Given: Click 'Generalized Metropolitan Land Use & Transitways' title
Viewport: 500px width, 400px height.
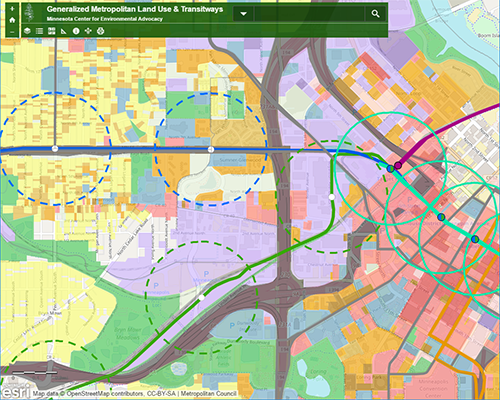Looking at the screenshot, I should click(135, 9).
